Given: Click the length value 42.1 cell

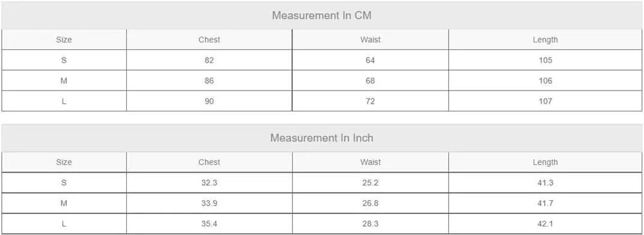Looking at the screenshot, I should pyautogui.click(x=545, y=224).
